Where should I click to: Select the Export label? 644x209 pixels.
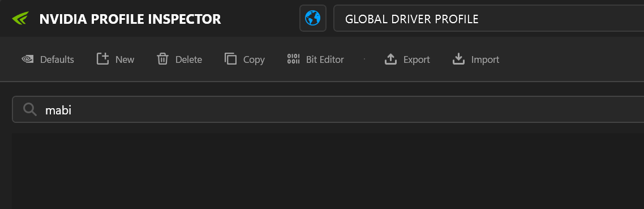[417, 59]
